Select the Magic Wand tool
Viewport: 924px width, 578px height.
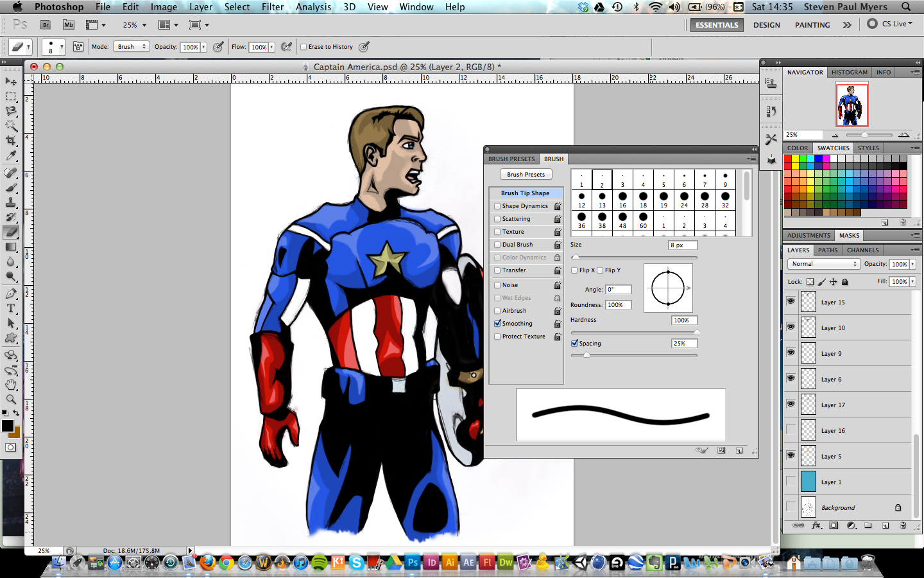click(11, 126)
